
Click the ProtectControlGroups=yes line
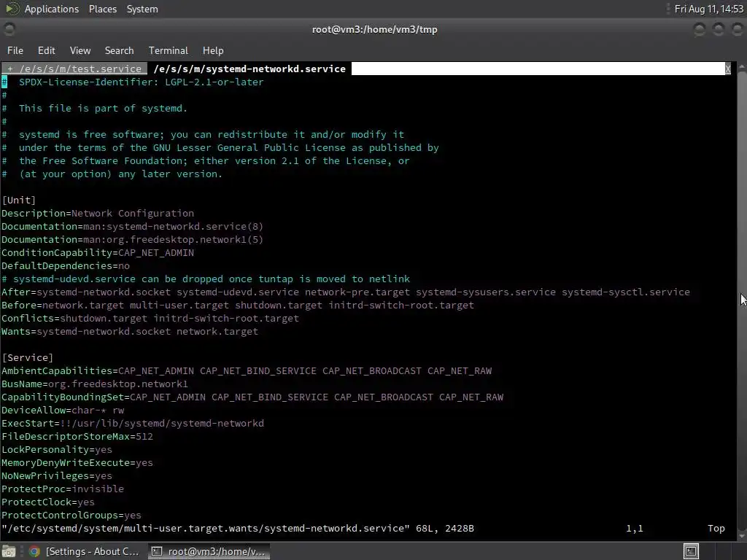(x=71, y=516)
